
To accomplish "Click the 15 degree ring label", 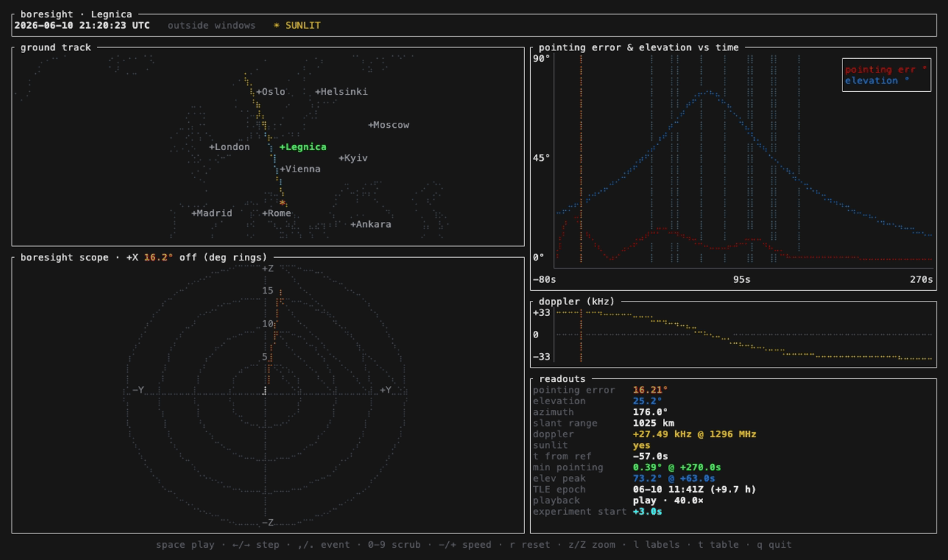I will tap(268, 291).
